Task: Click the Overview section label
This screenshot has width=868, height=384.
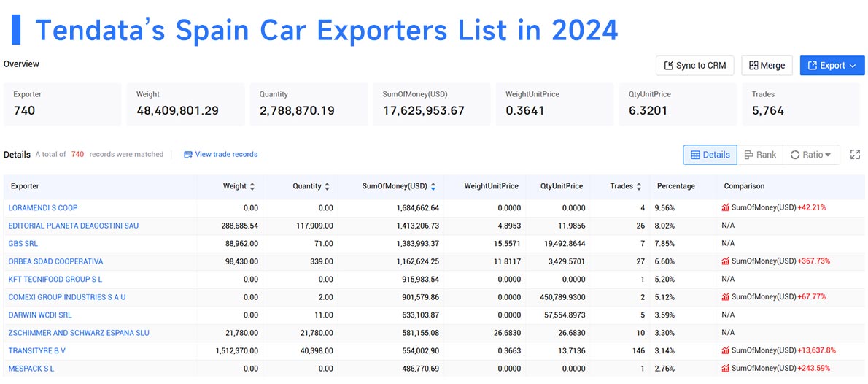Action: (22, 64)
